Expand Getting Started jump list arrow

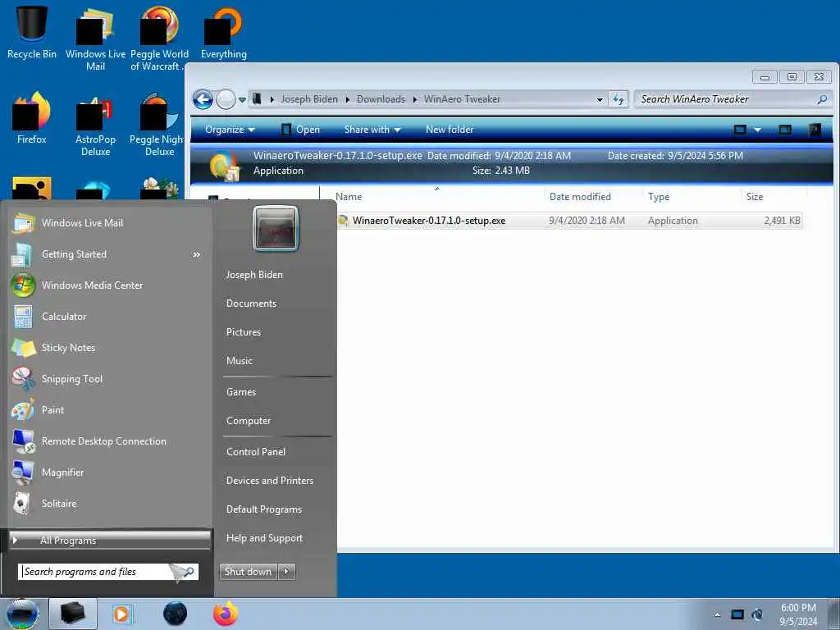pos(197,254)
